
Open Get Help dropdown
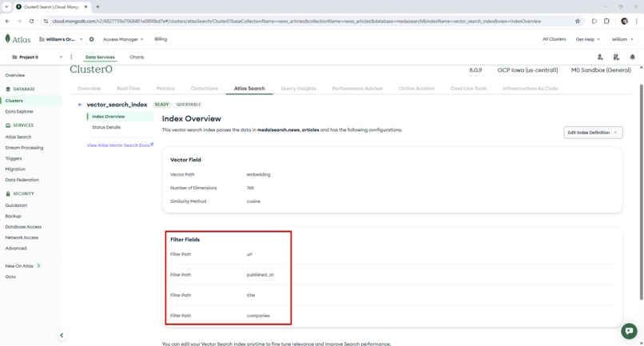click(x=588, y=39)
